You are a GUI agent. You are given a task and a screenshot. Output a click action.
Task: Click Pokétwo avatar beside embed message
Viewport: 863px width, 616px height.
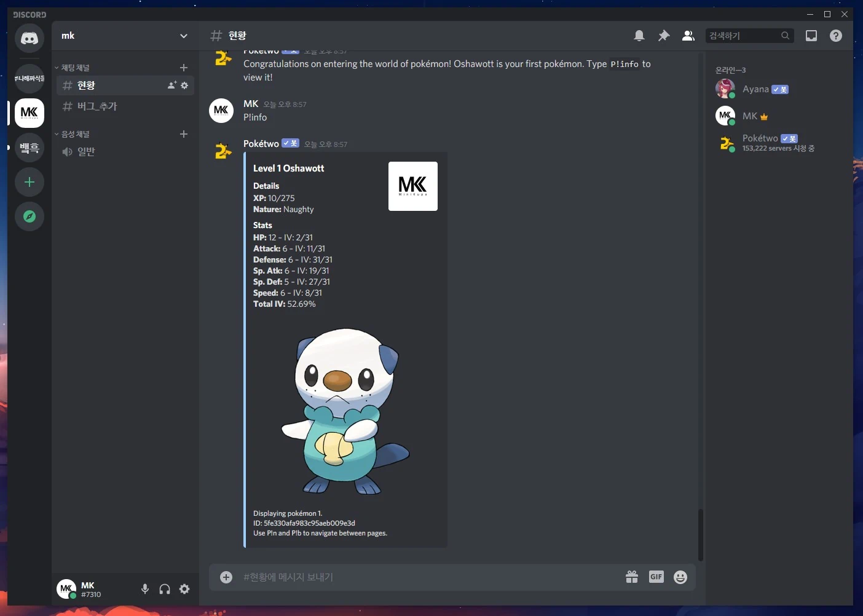[223, 151]
